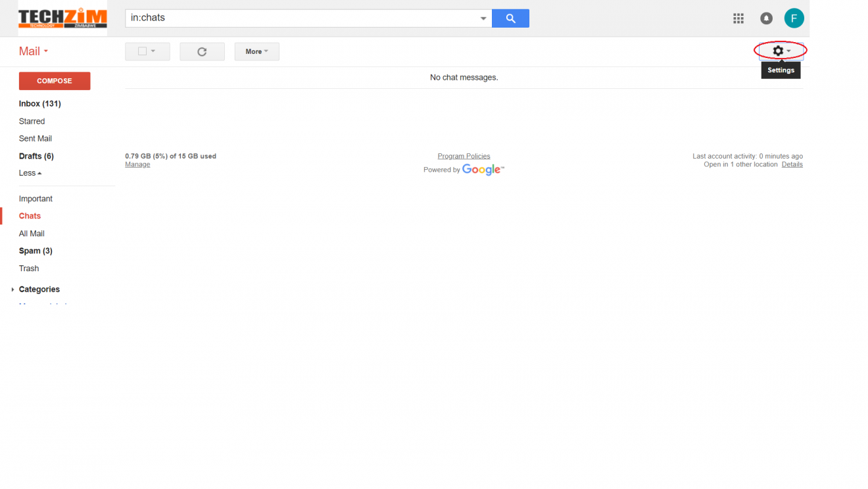868x489 pixels.
Task: Open Google notifications bell
Action: point(765,18)
